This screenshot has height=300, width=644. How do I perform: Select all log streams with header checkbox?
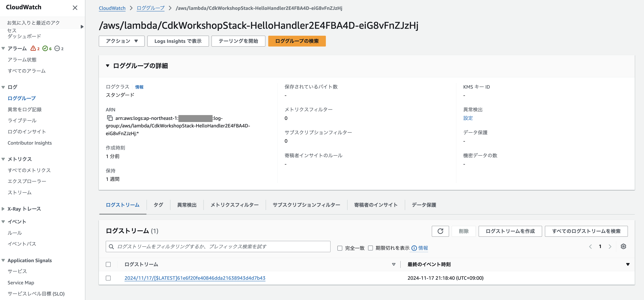point(108,264)
